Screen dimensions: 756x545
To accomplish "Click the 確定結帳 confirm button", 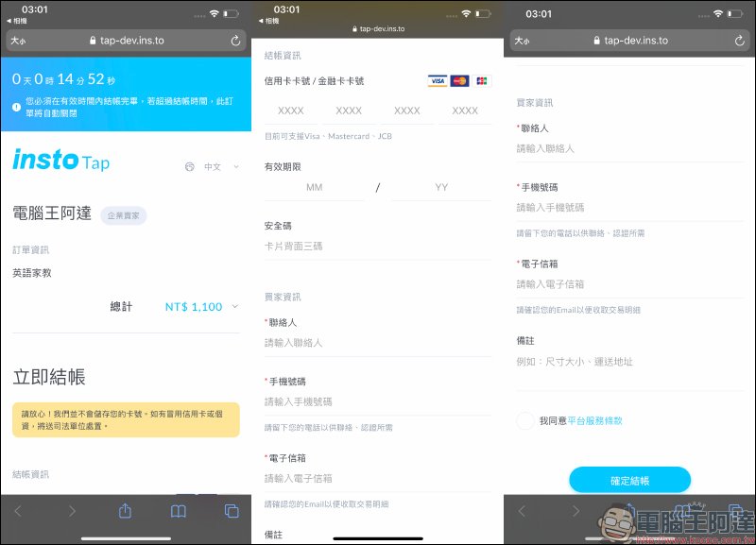I will tap(629, 480).
